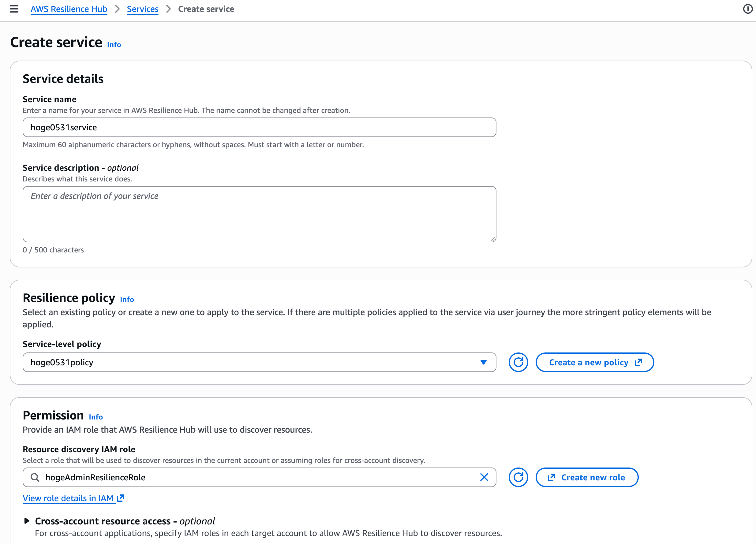Go to AWS Resilience Hub breadcrumb
The image size is (756, 544).
coord(69,9)
